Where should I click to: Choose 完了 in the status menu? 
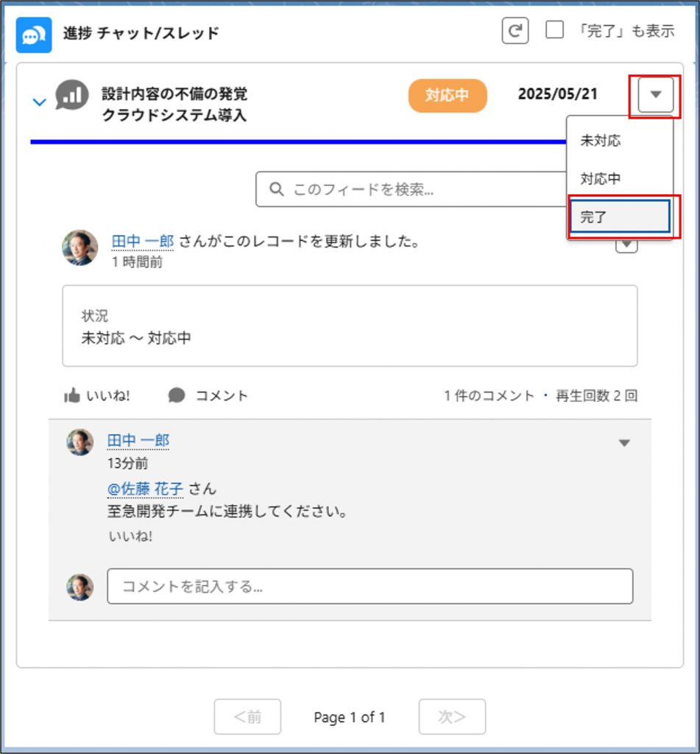point(619,218)
